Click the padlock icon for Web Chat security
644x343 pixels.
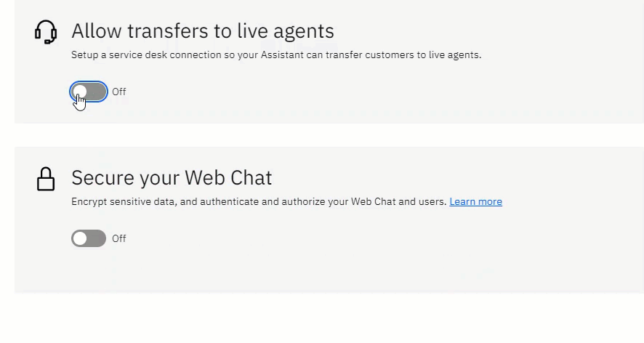click(46, 179)
